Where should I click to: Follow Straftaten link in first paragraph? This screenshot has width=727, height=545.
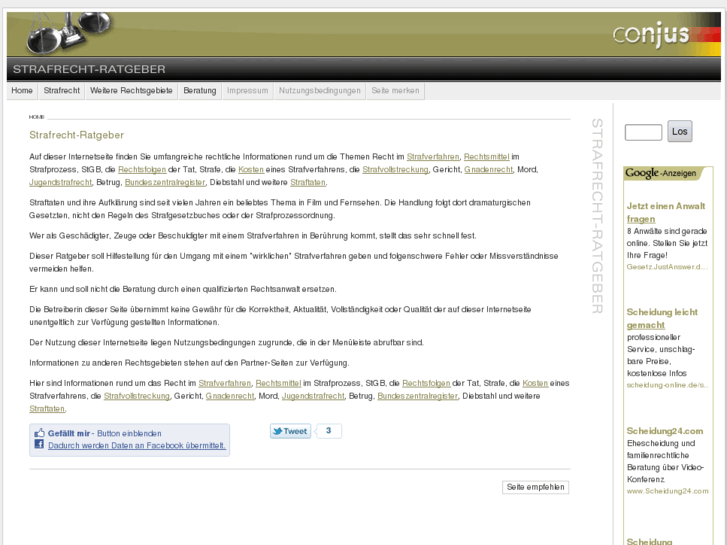pyautogui.click(x=308, y=182)
